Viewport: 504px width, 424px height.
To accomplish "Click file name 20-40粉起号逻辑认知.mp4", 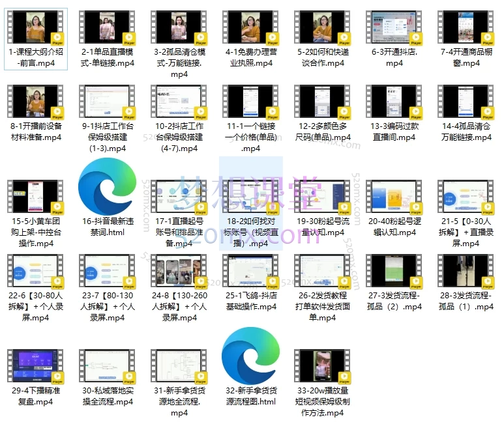I will pos(394,227).
